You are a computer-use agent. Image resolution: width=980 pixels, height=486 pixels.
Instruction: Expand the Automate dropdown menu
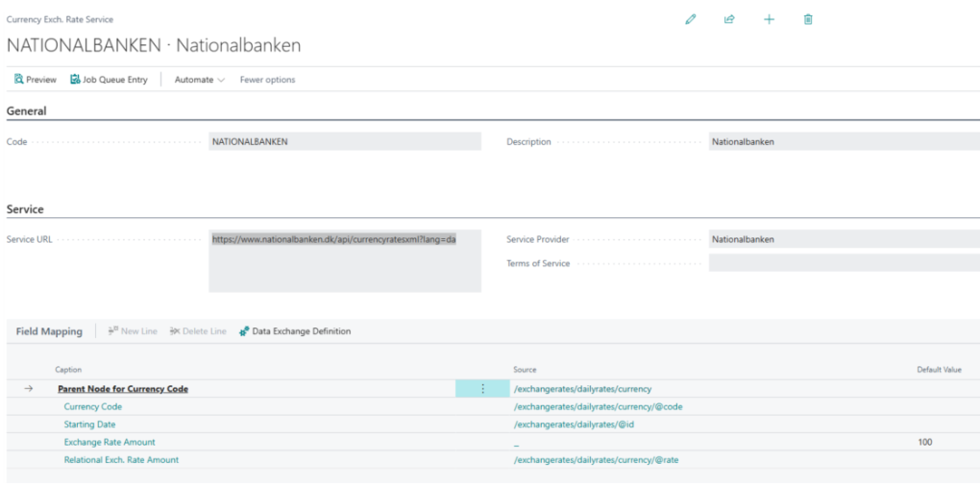(x=199, y=80)
